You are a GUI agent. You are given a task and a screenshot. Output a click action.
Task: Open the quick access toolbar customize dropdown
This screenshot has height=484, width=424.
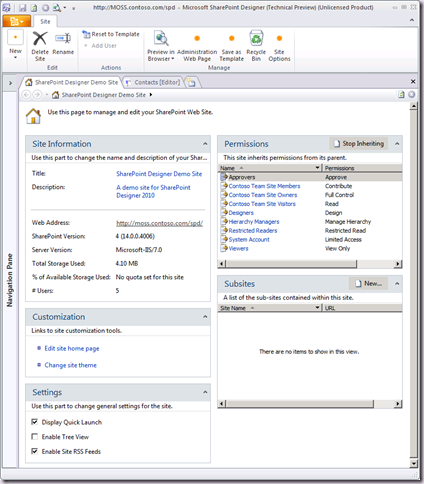point(73,8)
